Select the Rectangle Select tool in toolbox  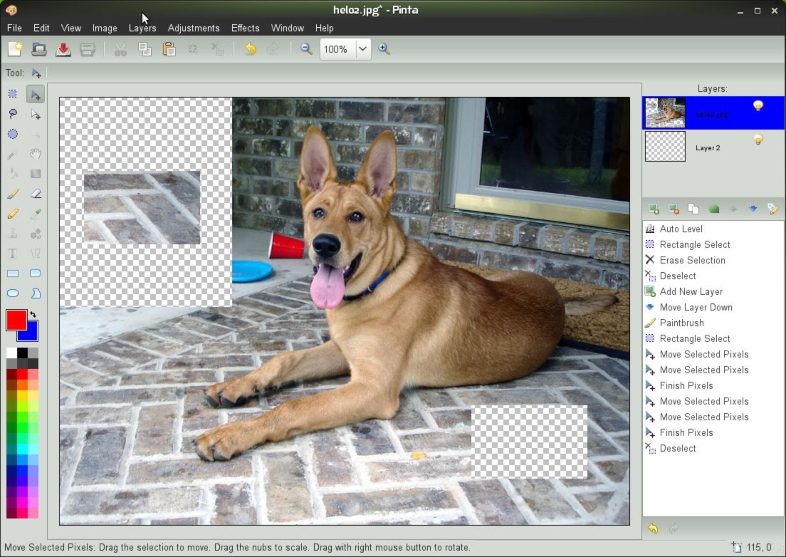click(13, 94)
